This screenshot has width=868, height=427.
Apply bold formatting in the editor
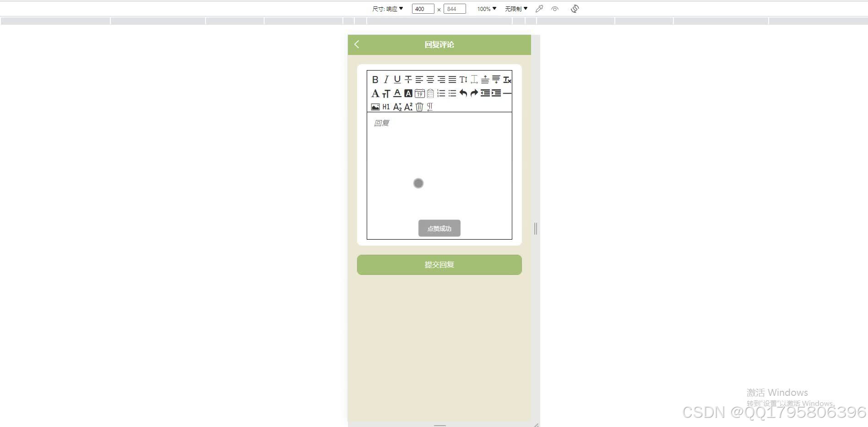pos(375,79)
